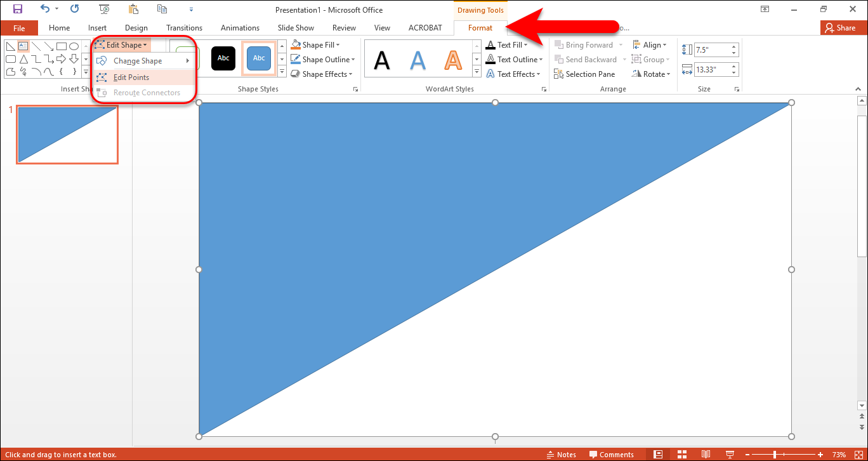Open the Rotate dropdown

[651, 74]
